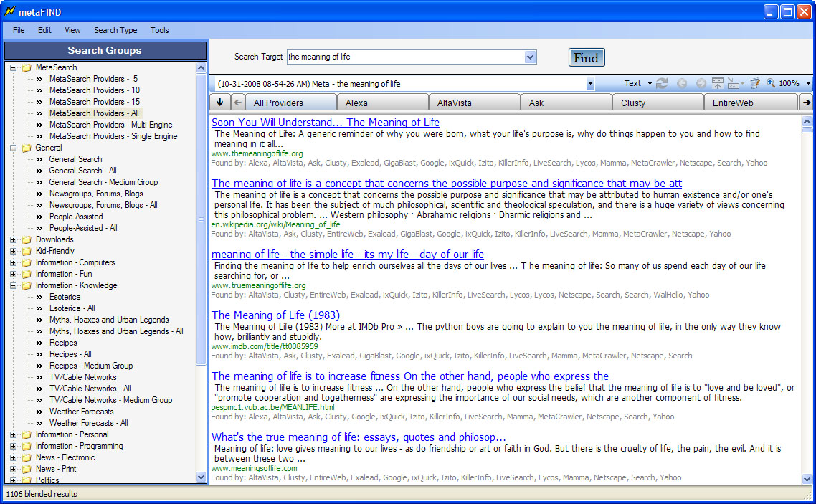Open 'meaning of life - the simple life' link
Viewport: 816px width, 504px height.
[348, 255]
